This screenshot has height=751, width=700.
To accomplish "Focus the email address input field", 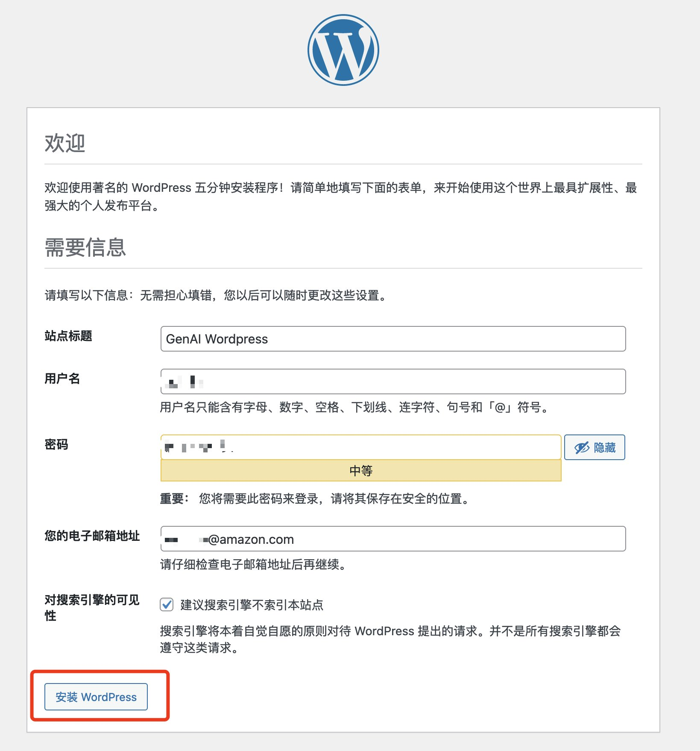I will (x=393, y=539).
